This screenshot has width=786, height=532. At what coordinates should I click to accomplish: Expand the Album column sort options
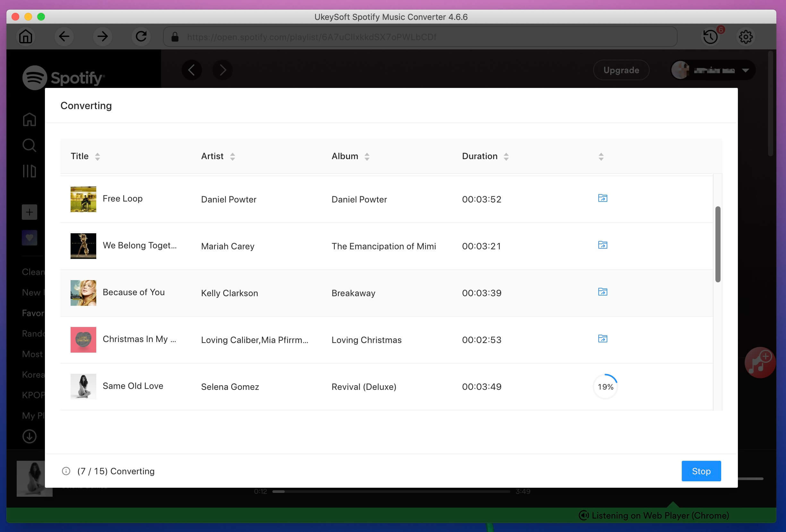point(367,156)
